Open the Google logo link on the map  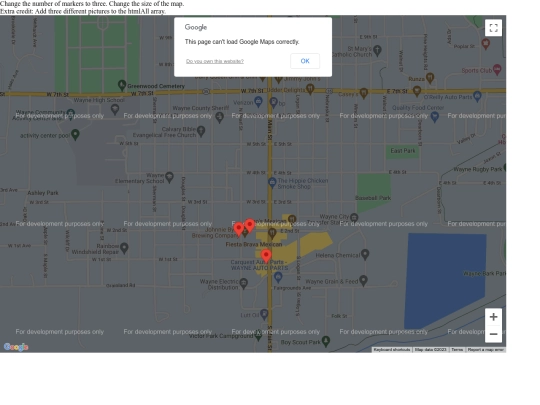point(16,347)
